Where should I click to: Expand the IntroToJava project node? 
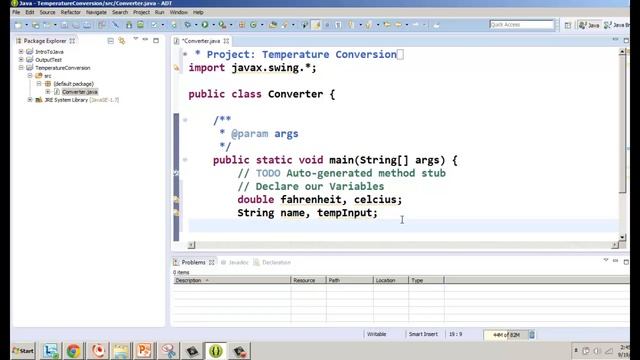click(21, 51)
